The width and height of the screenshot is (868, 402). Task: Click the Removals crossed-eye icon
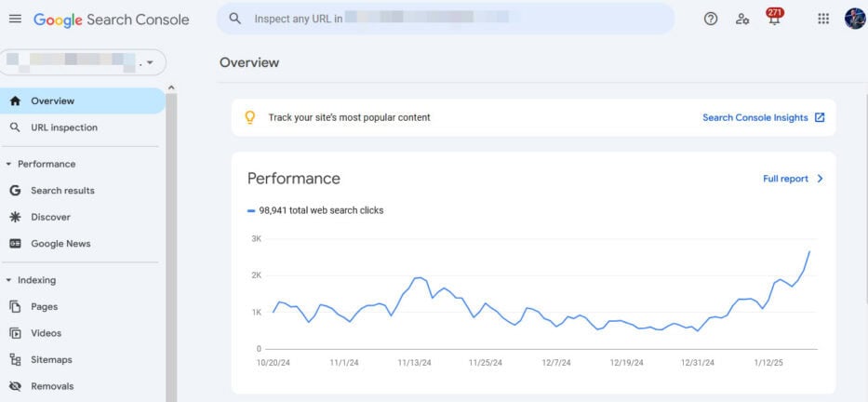(x=15, y=386)
